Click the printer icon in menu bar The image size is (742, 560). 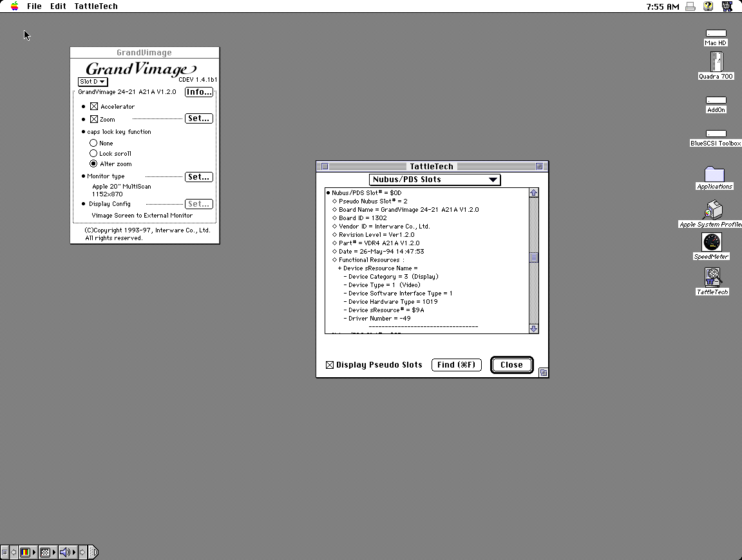click(690, 6)
